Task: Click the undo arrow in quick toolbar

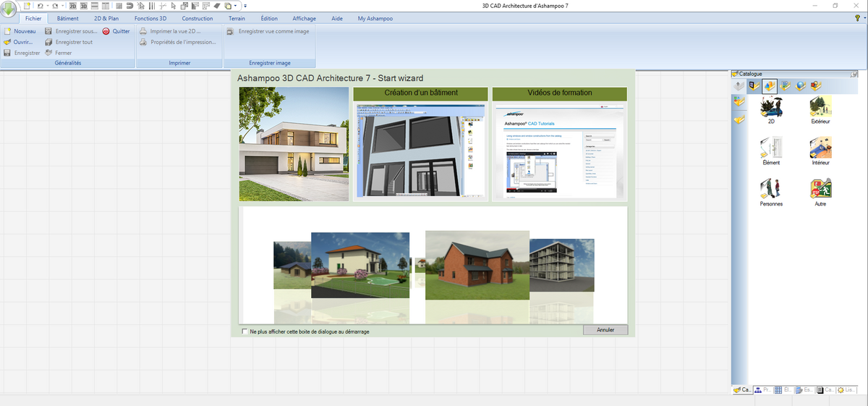Action: pos(41,6)
